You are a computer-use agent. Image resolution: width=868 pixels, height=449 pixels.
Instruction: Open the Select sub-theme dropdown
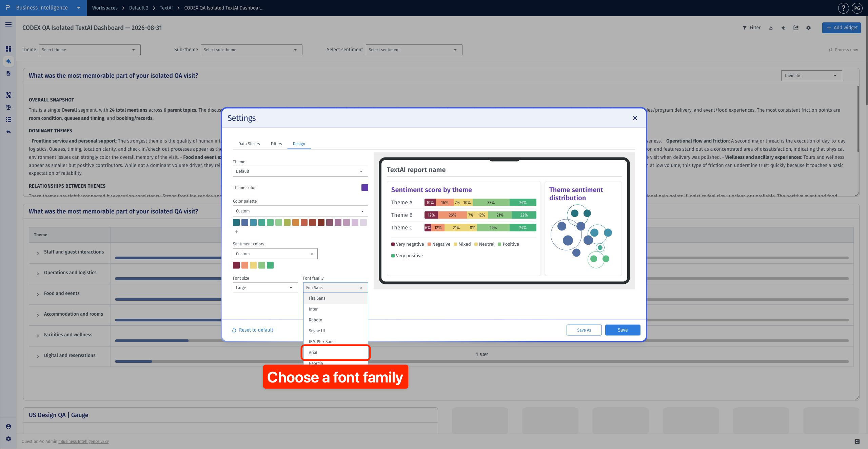pos(251,50)
